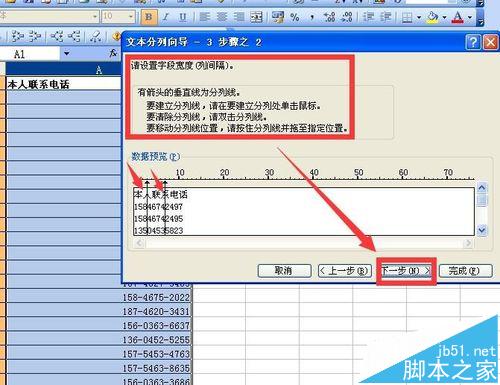This screenshot has height=385, width=500.
Task: Select cell with 本人联系电话
Action: click(63, 84)
